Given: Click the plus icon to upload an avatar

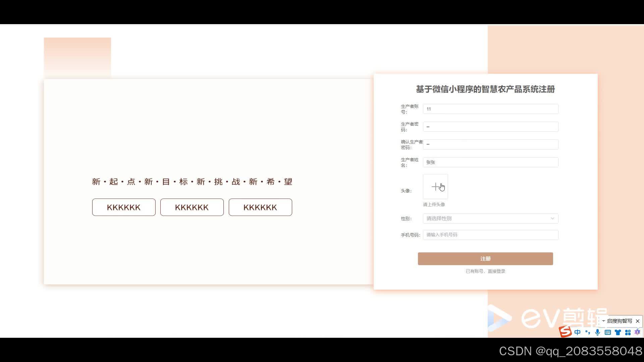Looking at the screenshot, I should (435, 187).
